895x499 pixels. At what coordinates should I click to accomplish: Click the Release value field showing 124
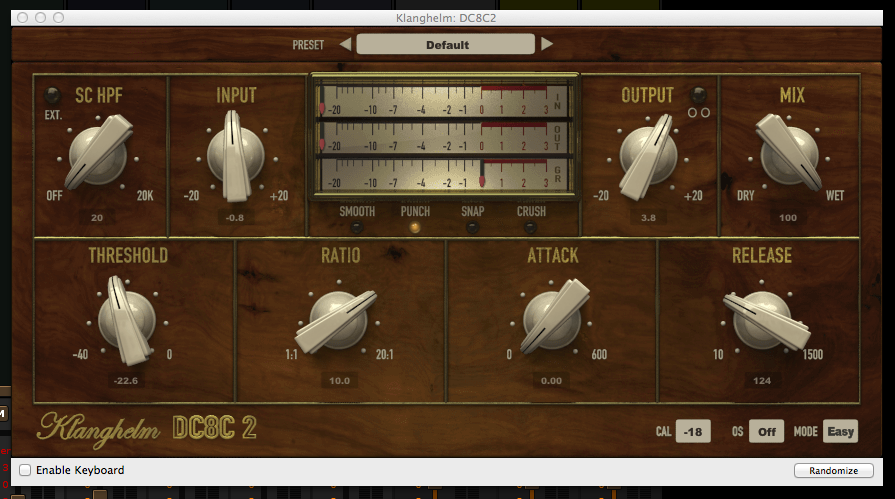[x=763, y=380]
